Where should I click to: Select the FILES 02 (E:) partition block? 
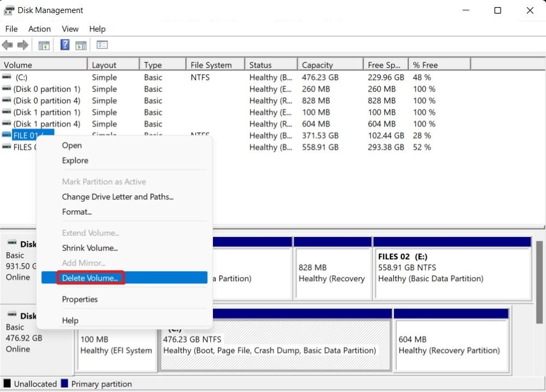tap(452, 268)
